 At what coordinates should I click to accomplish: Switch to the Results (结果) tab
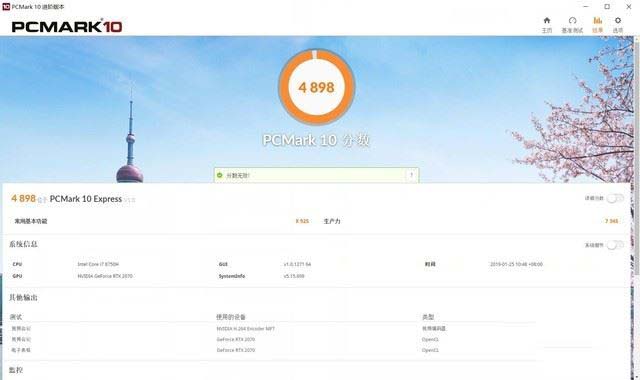(x=597, y=24)
